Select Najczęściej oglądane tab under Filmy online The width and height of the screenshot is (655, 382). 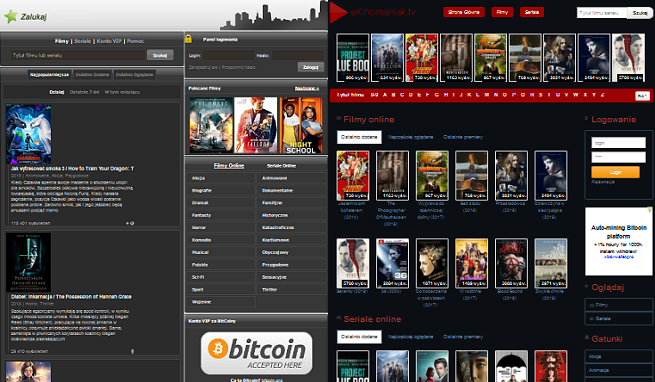pyautogui.click(x=410, y=137)
